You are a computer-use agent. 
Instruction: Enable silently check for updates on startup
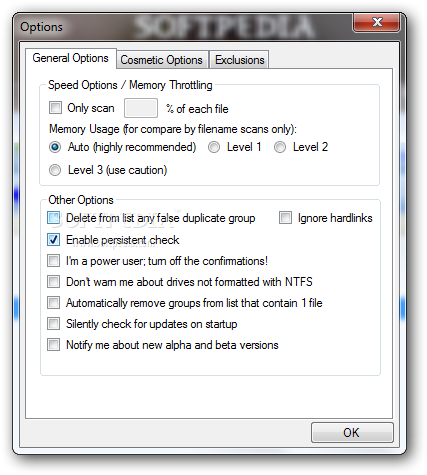[53, 324]
